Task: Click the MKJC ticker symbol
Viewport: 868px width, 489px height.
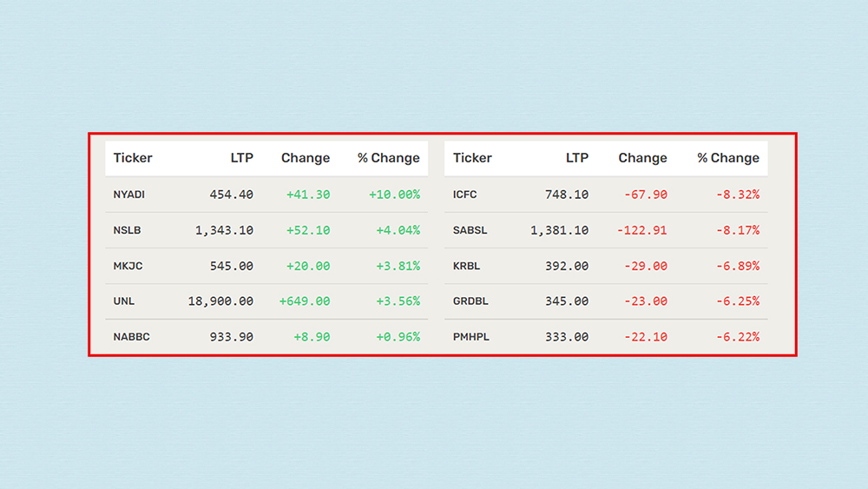Action: tap(128, 266)
